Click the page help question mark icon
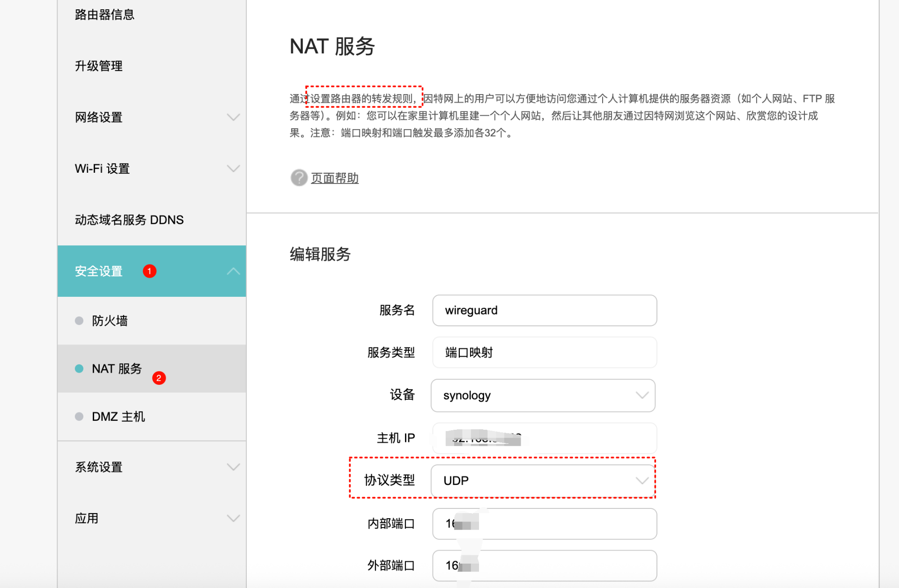Viewport: 899px width, 588px height. (x=299, y=178)
